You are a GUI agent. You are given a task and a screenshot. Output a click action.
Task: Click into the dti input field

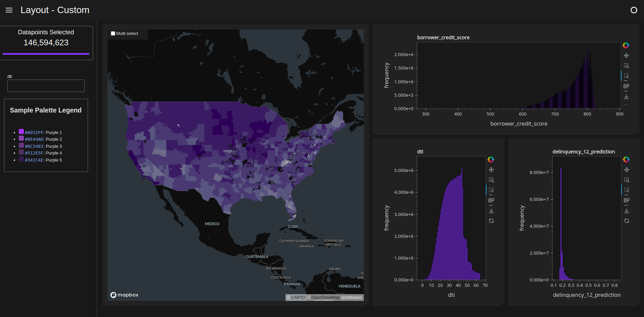click(46, 86)
